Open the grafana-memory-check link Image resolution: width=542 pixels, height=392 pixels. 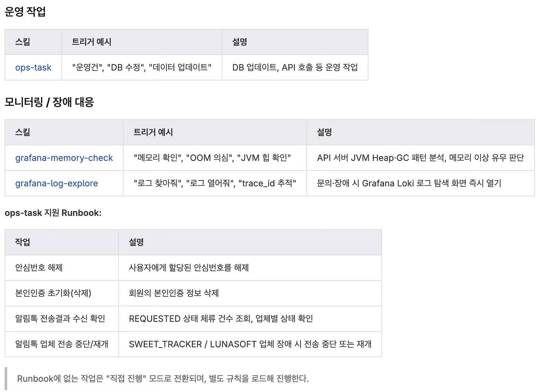[x=64, y=158]
